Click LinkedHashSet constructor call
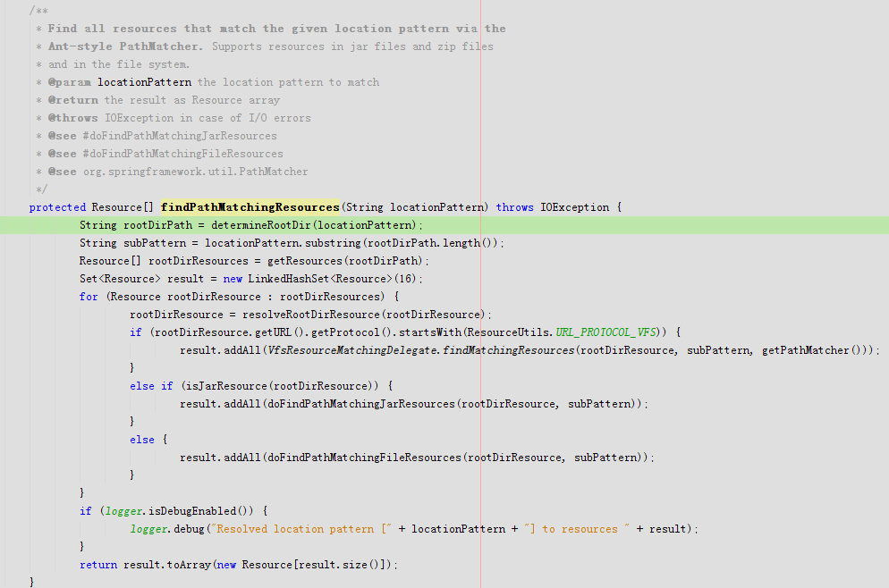 (332, 279)
